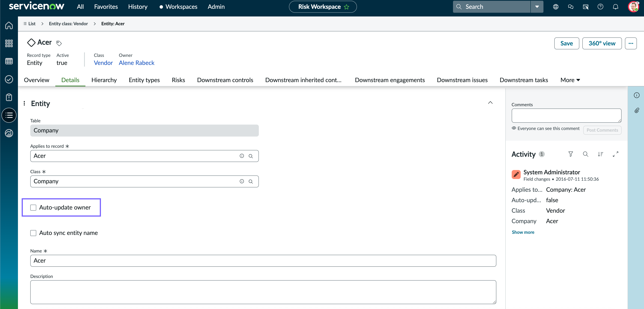Click the Risk Workspace title pill
644x309 pixels.
[323, 7]
